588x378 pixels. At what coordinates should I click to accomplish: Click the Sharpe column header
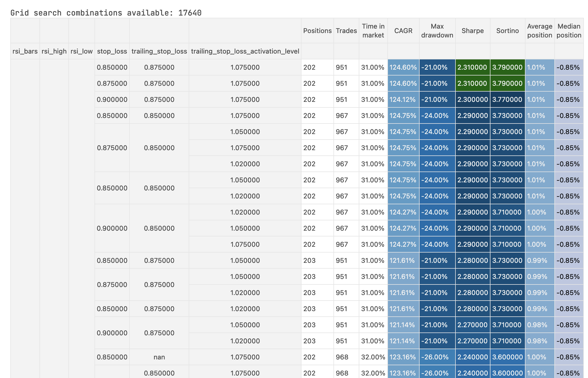tap(472, 31)
